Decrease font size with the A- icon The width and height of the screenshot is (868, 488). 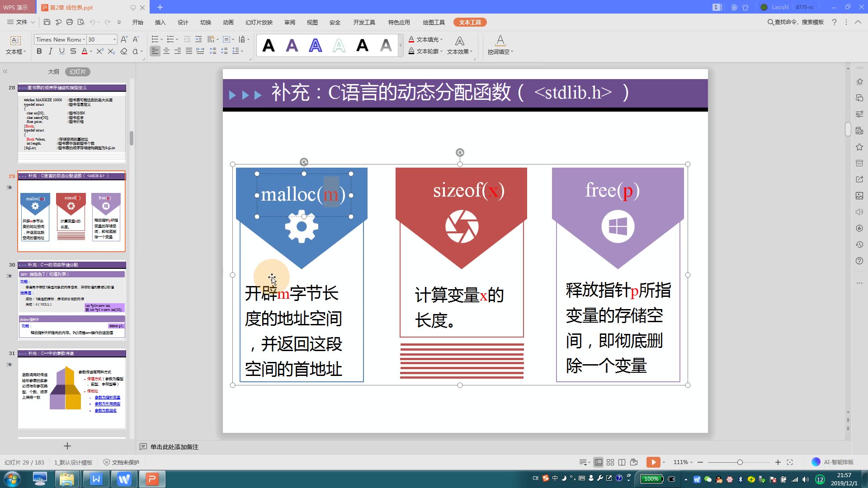(136, 39)
